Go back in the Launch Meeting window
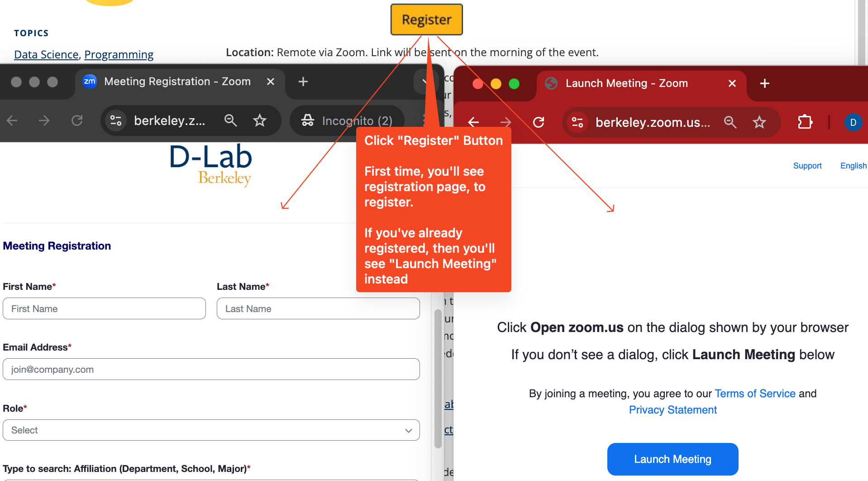 pos(474,122)
